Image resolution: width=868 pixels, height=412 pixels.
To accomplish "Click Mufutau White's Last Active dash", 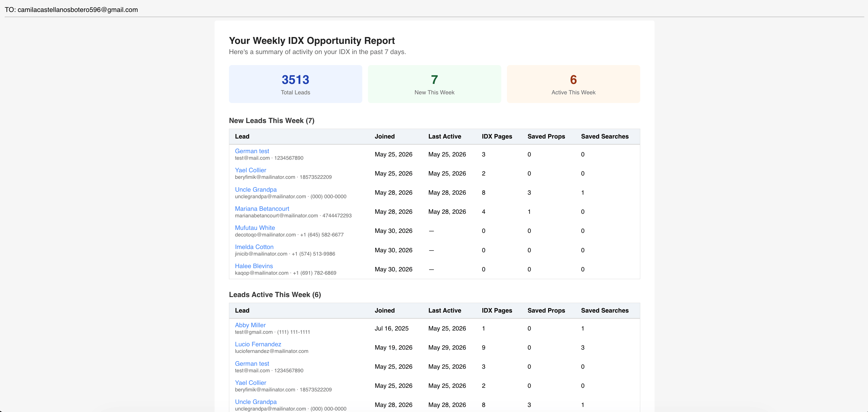I will coord(431,231).
